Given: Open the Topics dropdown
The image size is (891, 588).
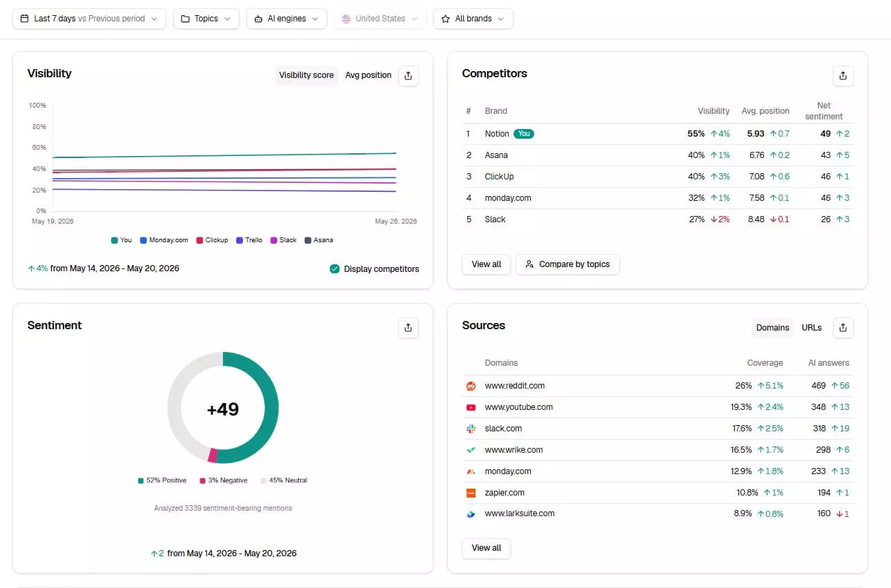Looking at the screenshot, I should (x=206, y=19).
